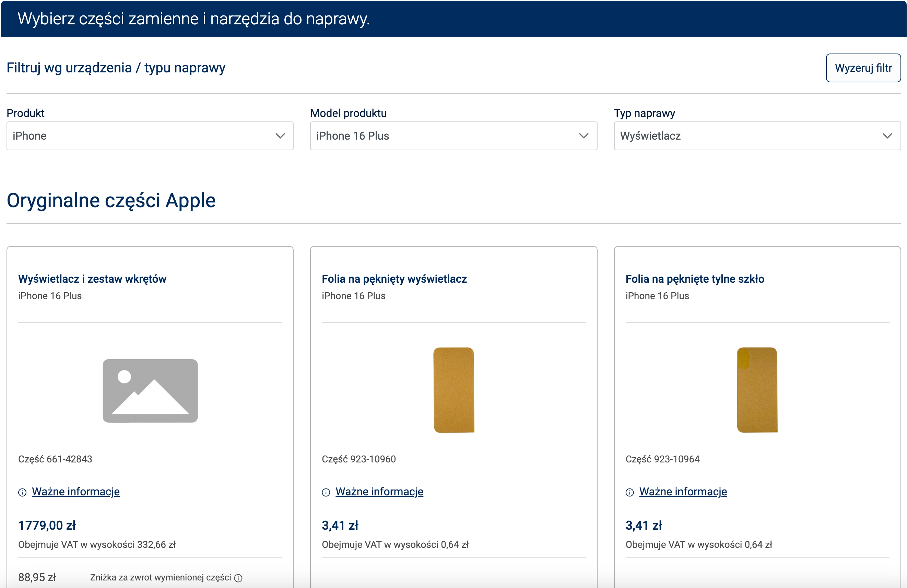This screenshot has height=588, width=907.
Task: Click the Folia na pęknięte tylne szkło image
Action: [x=757, y=390]
